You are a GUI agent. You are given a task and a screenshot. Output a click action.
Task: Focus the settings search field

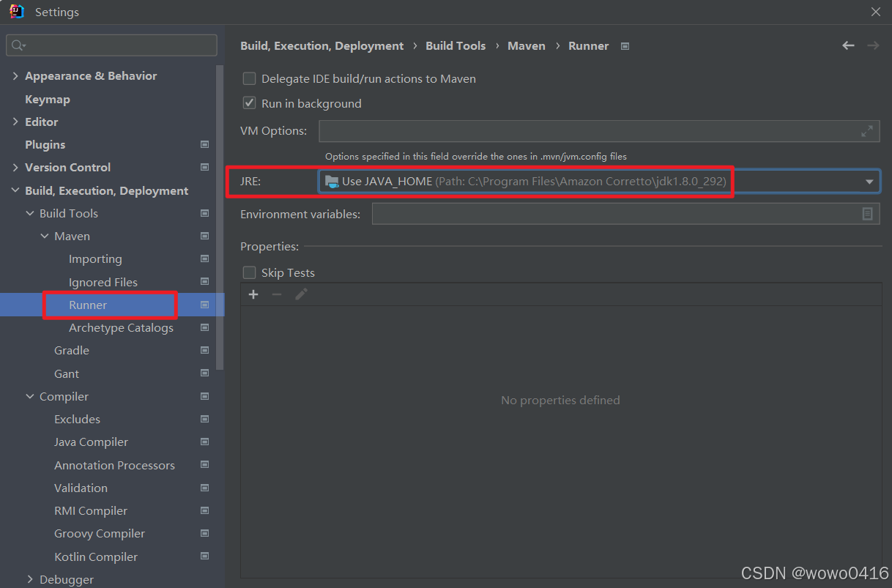point(111,45)
